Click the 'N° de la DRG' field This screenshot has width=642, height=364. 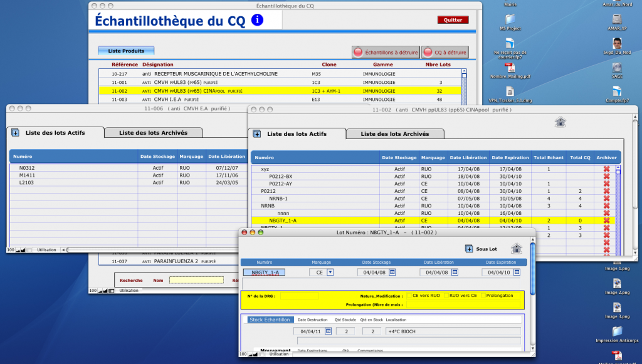[x=299, y=296]
